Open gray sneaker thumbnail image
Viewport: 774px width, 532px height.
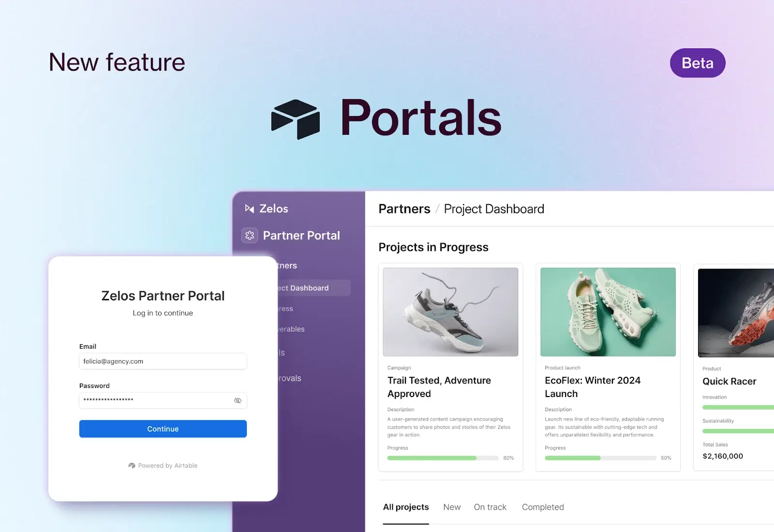click(x=450, y=312)
